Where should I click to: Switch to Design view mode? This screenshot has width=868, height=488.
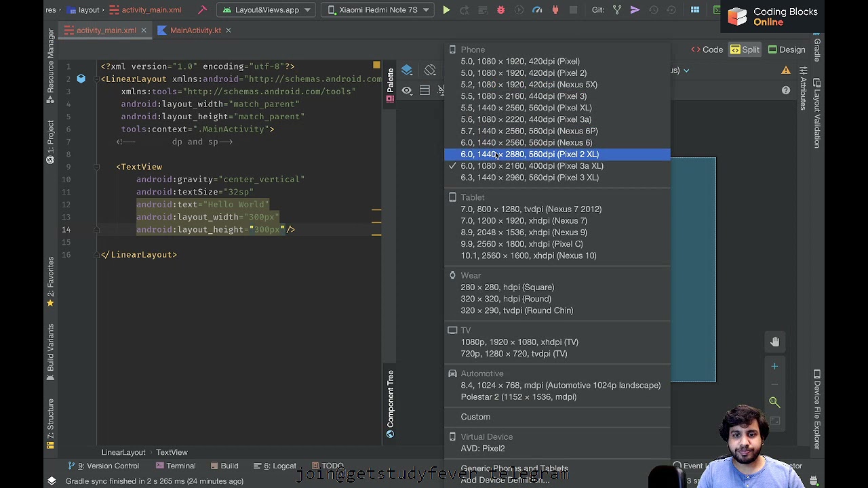(787, 49)
